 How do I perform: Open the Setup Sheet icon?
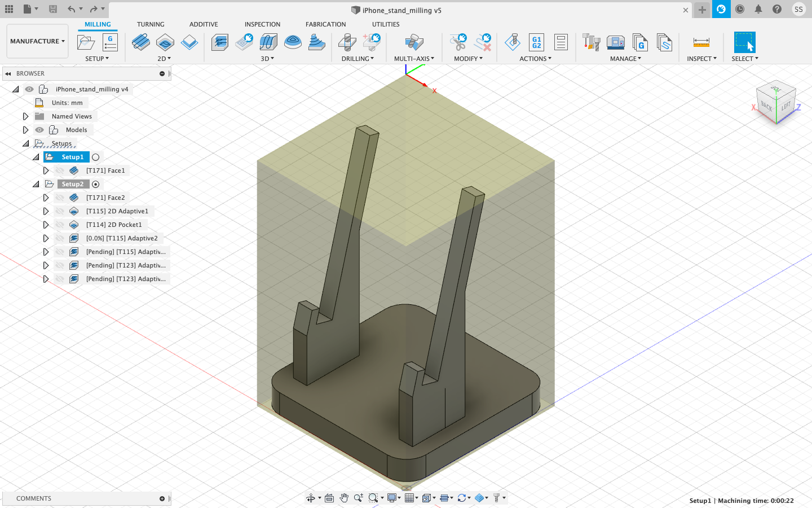tap(561, 42)
